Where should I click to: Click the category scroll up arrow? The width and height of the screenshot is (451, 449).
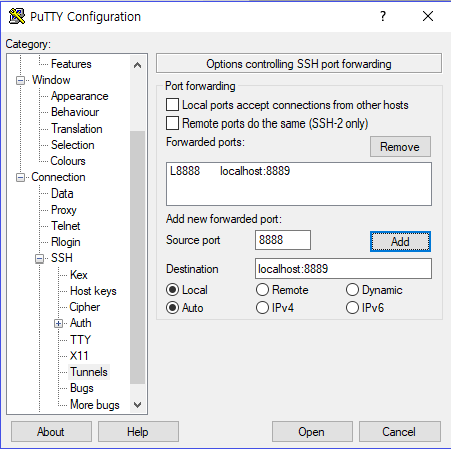[137, 65]
